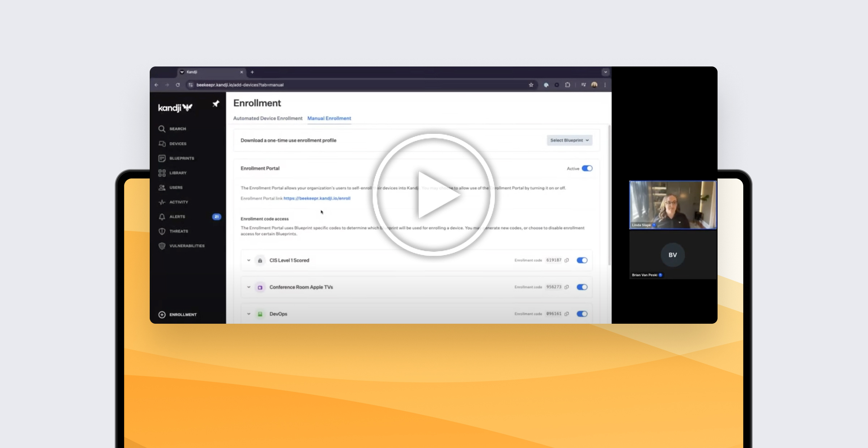
Task: Open the Alerts bell icon
Action: pos(162,217)
